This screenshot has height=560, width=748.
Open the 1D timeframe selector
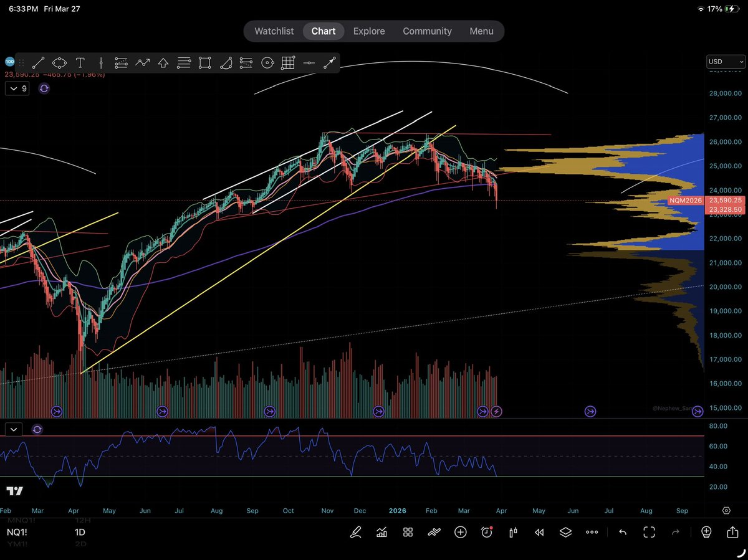[x=81, y=532]
